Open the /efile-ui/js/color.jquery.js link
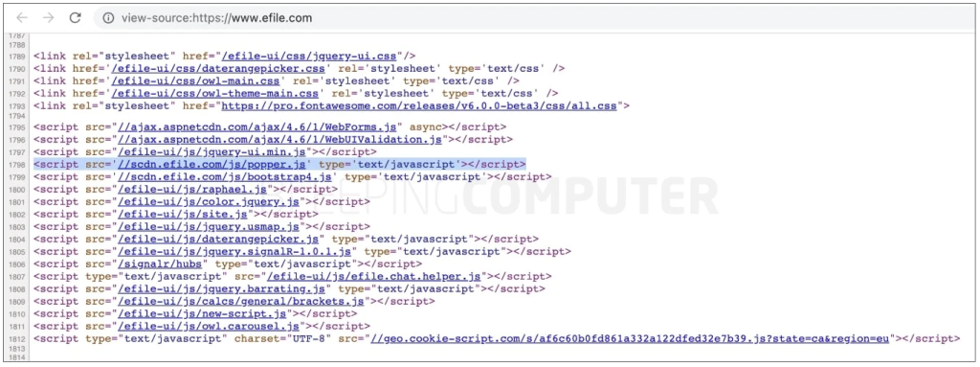Image resolution: width=980 pixels, height=367 pixels. pos(209,201)
